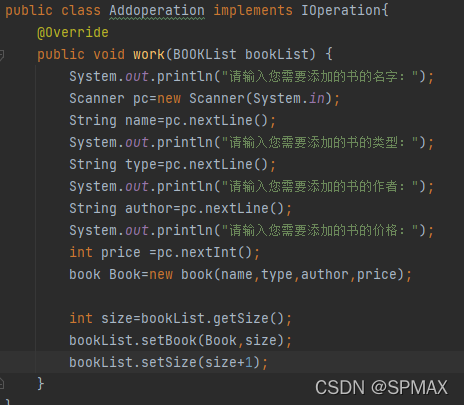The width and height of the screenshot is (464, 405).
Task: Click the line 'bookList.setBook(Book,size);'
Action: pos(180,341)
